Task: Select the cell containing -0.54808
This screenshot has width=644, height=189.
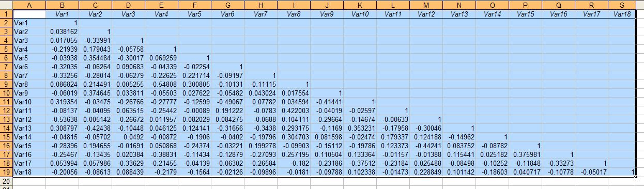Action: point(161,84)
